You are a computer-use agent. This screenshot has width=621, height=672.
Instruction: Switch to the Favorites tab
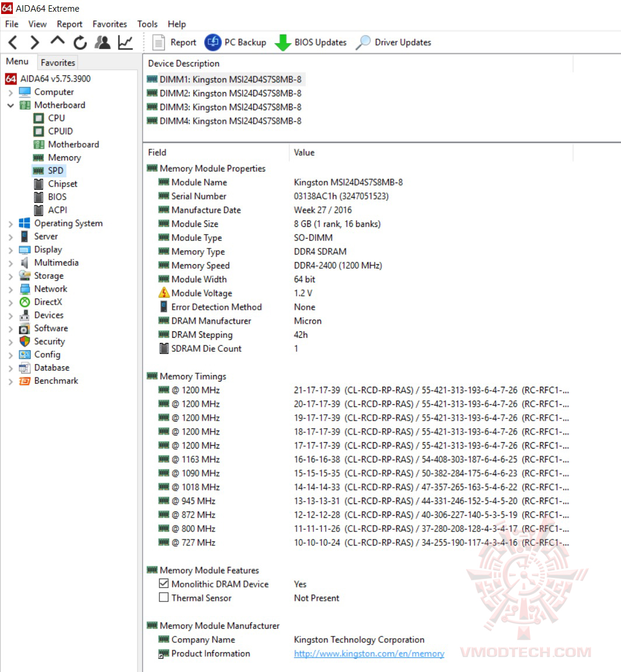(x=57, y=62)
